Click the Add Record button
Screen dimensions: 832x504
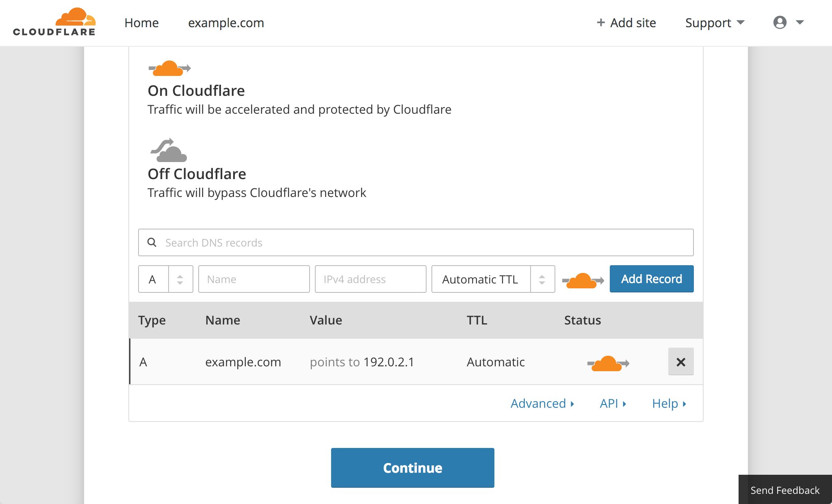(651, 279)
